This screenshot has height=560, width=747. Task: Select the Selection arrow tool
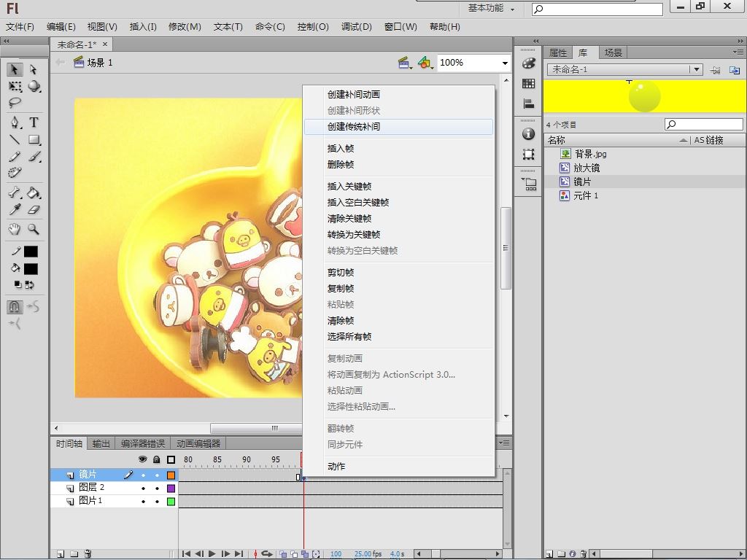[x=15, y=69]
